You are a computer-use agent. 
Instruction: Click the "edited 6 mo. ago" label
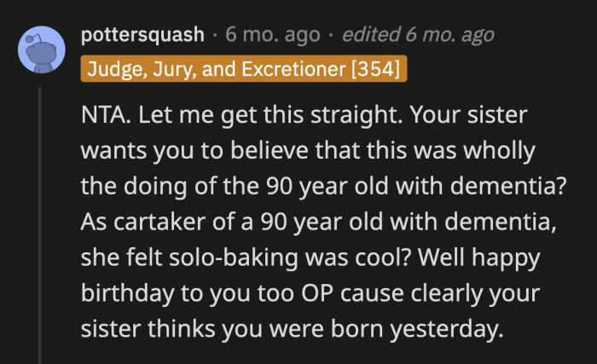click(418, 35)
